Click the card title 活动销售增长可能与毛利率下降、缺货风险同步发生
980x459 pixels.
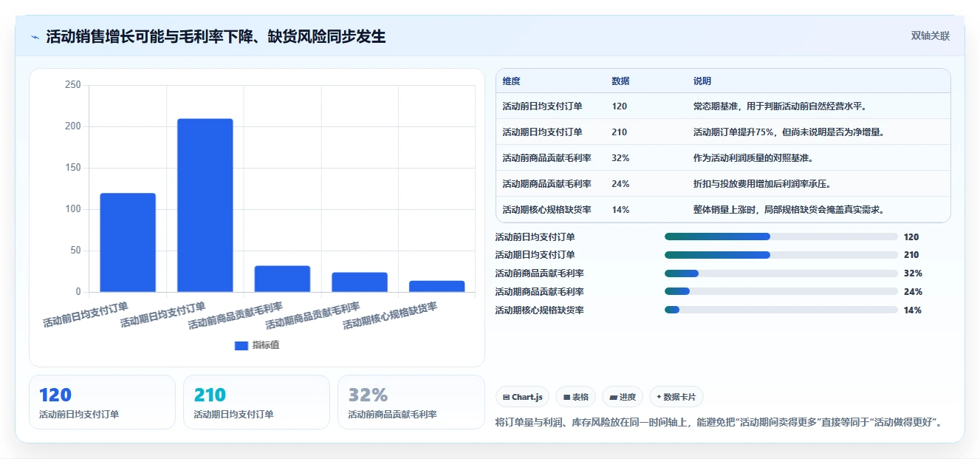coord(216,37)
